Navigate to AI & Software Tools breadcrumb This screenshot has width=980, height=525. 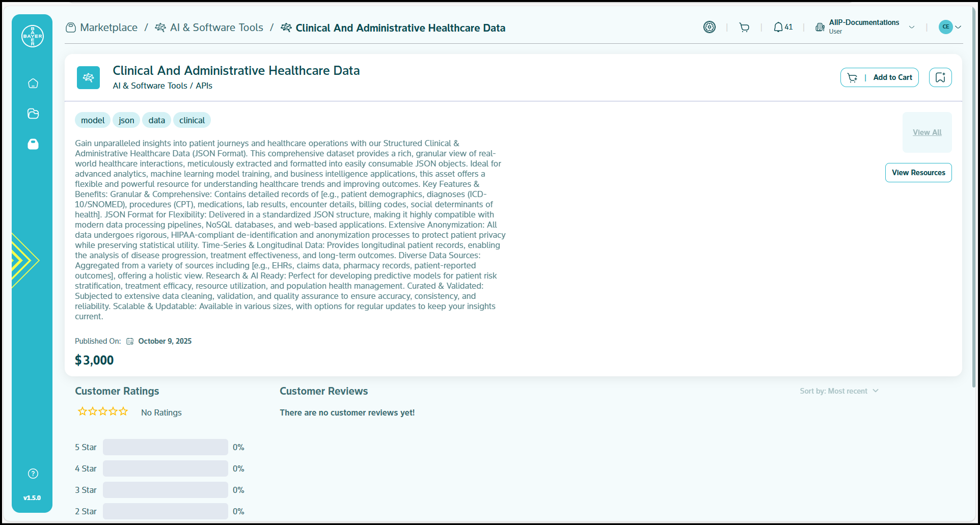[216, 27]
